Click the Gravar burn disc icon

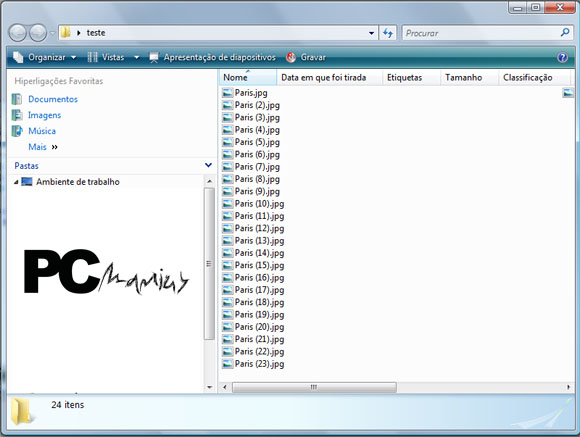click(x=291, y=57)
